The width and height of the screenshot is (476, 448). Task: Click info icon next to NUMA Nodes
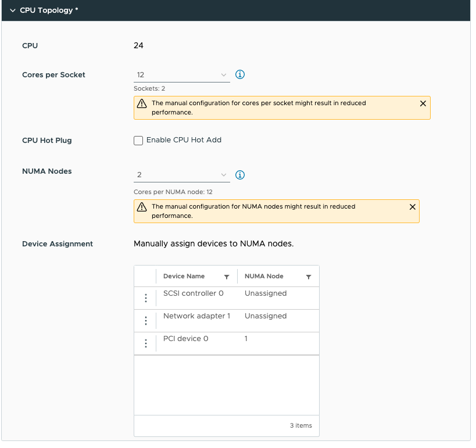(240, 175)
